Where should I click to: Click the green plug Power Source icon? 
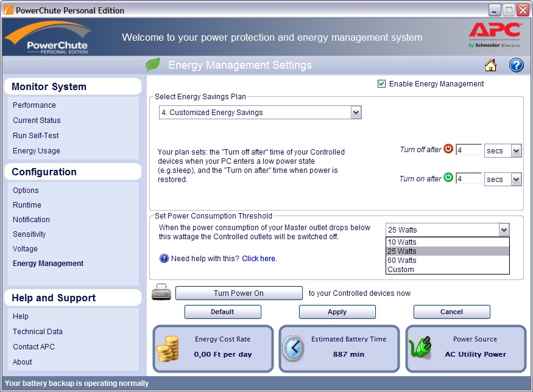coord(420,347)
